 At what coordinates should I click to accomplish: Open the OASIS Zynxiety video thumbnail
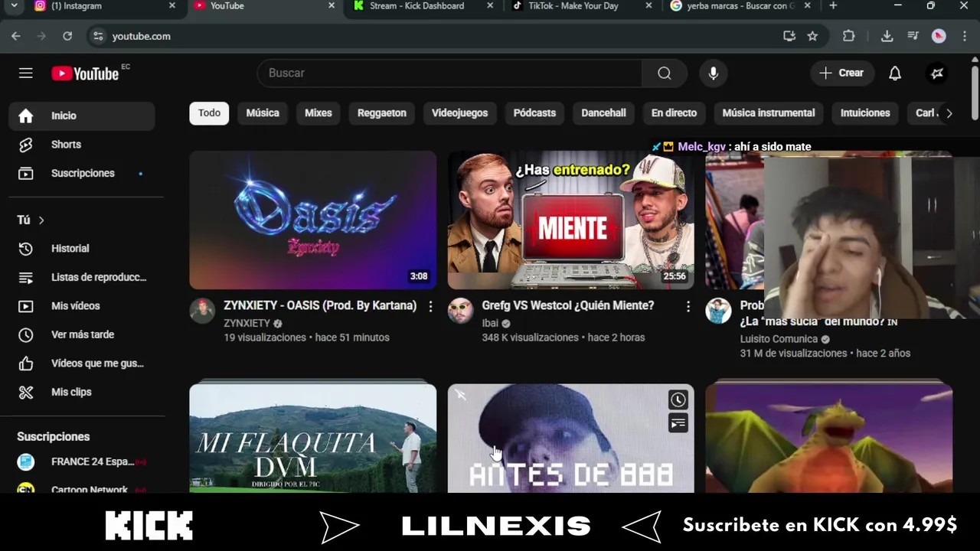click(313, 220)
